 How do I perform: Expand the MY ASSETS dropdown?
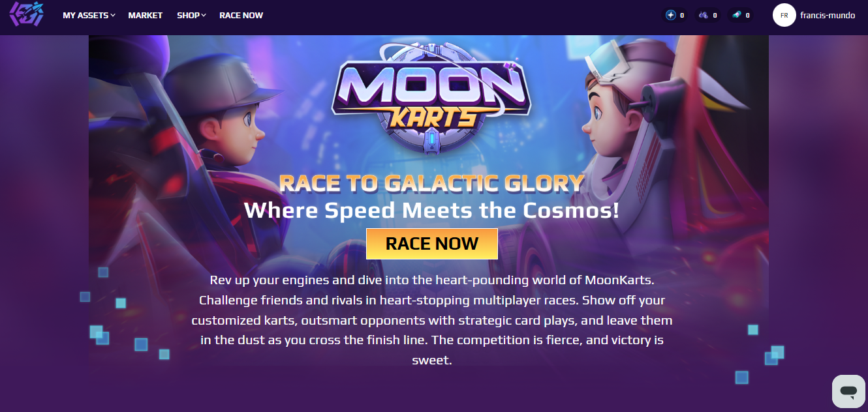[x=89, y=15]
